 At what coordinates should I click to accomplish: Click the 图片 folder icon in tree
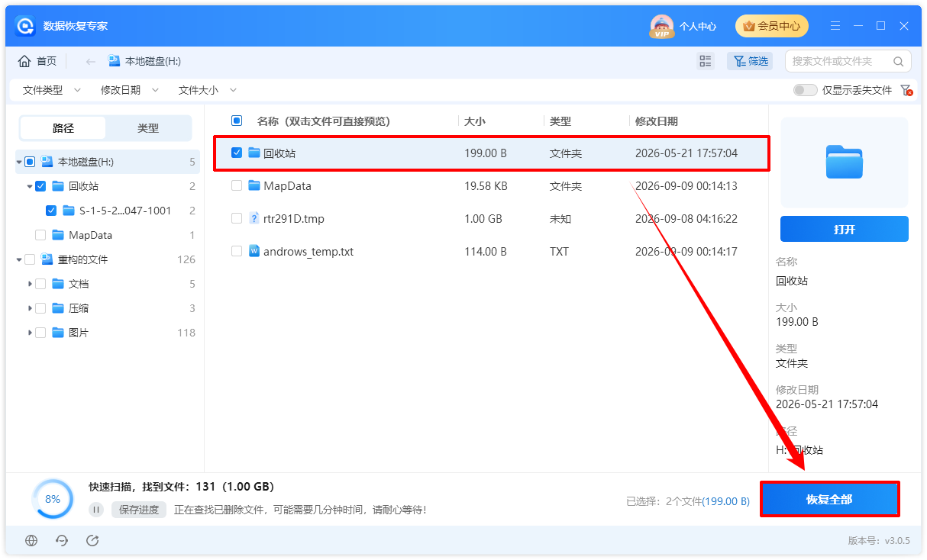(x=58, y=333)
